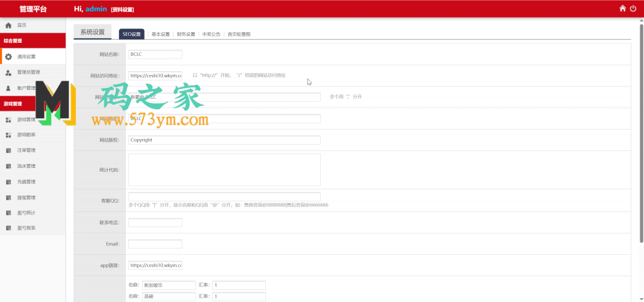The image size is (644, 302).
Task: Open 提现管理 in the sidebar
Action: [33, 198]
